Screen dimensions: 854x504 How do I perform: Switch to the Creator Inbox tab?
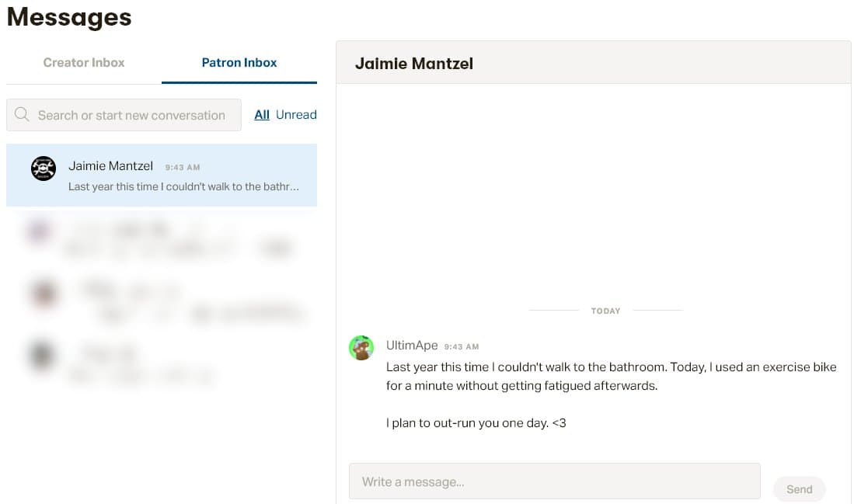pyautogui.click(x=83, y=63)
